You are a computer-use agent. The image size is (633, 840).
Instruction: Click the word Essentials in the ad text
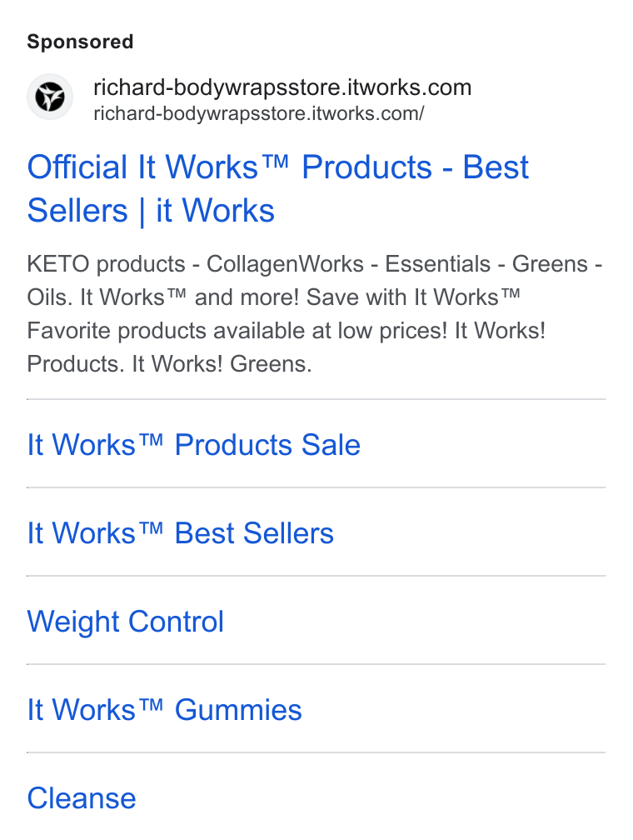(437, 264)
